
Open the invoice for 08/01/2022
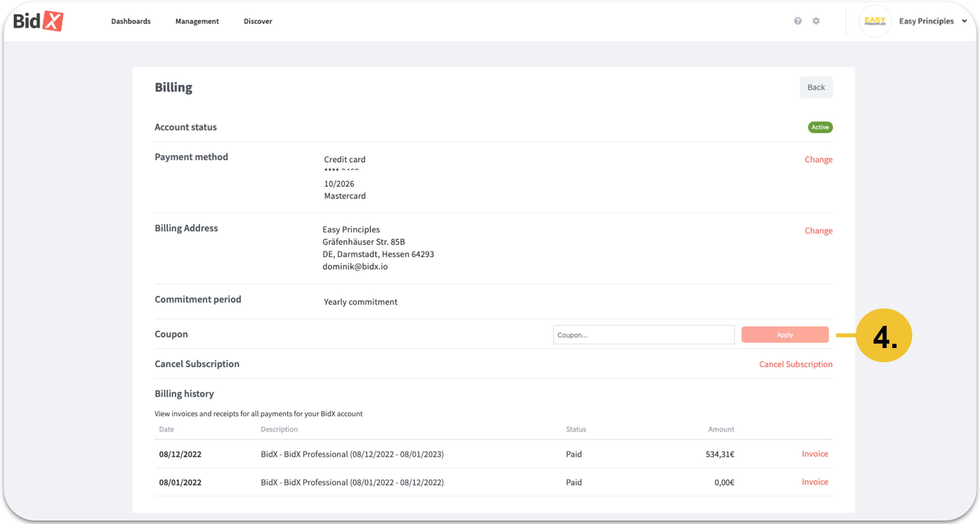(x=815, y=482)
